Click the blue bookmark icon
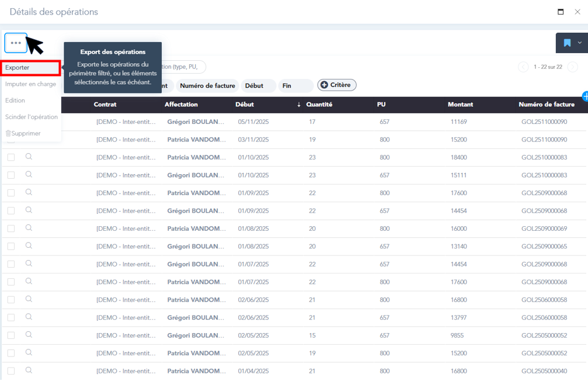Viewport: 588px width, 381px height. [x=567, y=43]
